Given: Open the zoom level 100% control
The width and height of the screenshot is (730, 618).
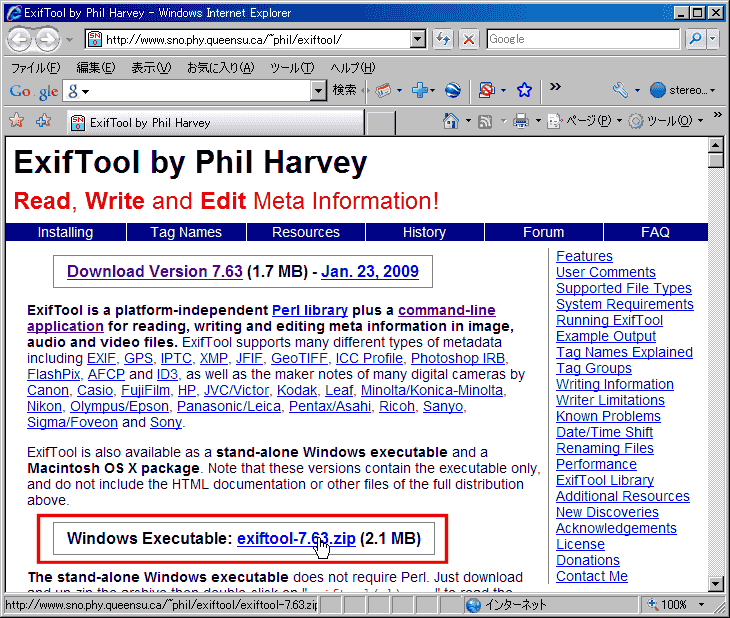Looking at the screenshot, I should coord(675,605).
